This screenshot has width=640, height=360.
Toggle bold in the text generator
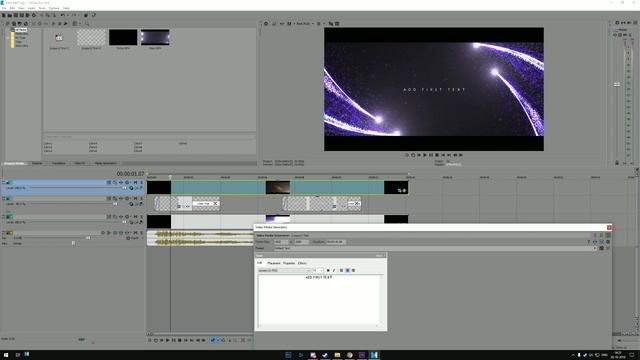[x=328, y=271]
